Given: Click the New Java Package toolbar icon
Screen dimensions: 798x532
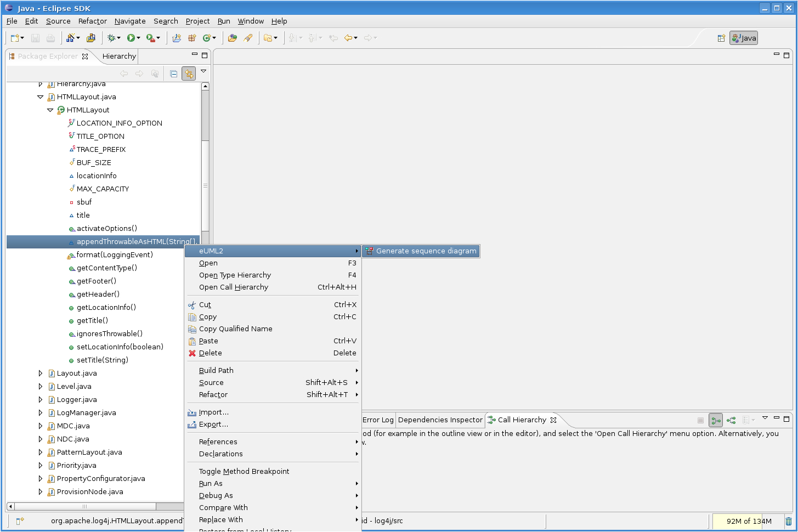Looking at the screenshot, I should point(191,38).
